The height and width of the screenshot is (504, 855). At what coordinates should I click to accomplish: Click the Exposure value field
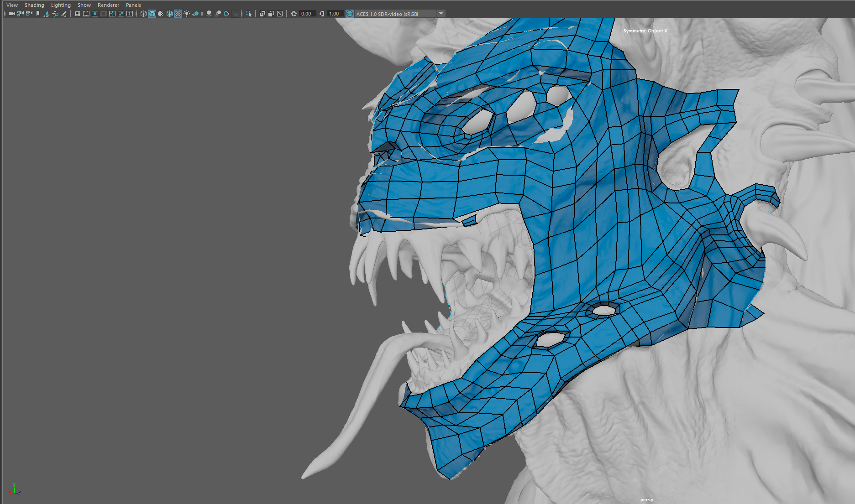(307, 14)
